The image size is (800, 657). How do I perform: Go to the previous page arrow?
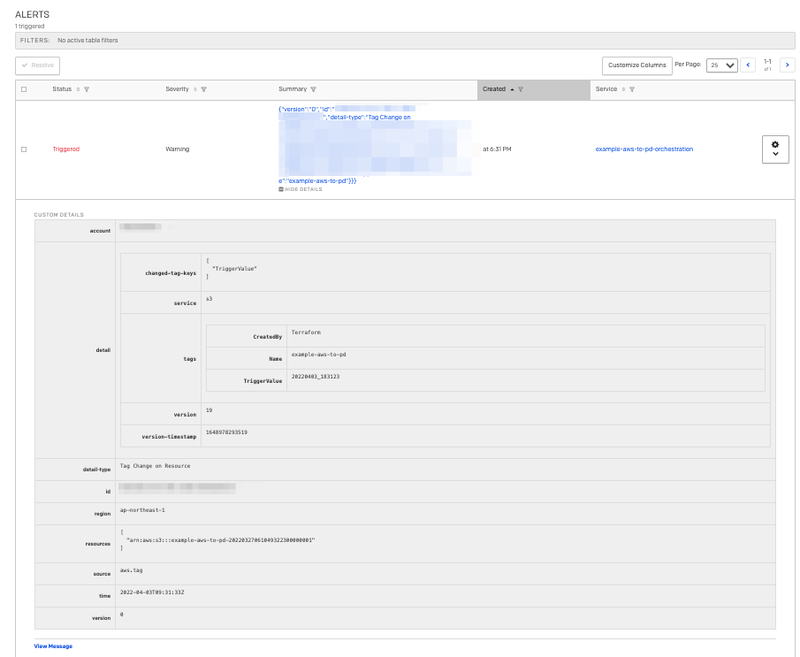coord(748,65)
